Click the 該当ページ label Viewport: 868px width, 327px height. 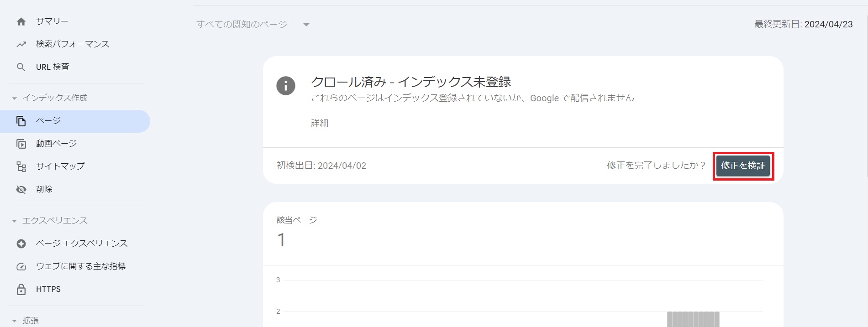coord(297,220)
